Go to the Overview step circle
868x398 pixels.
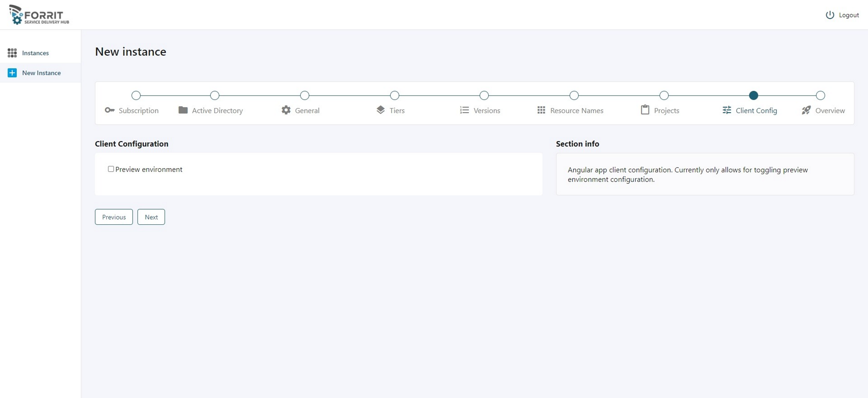pos(820,96)
